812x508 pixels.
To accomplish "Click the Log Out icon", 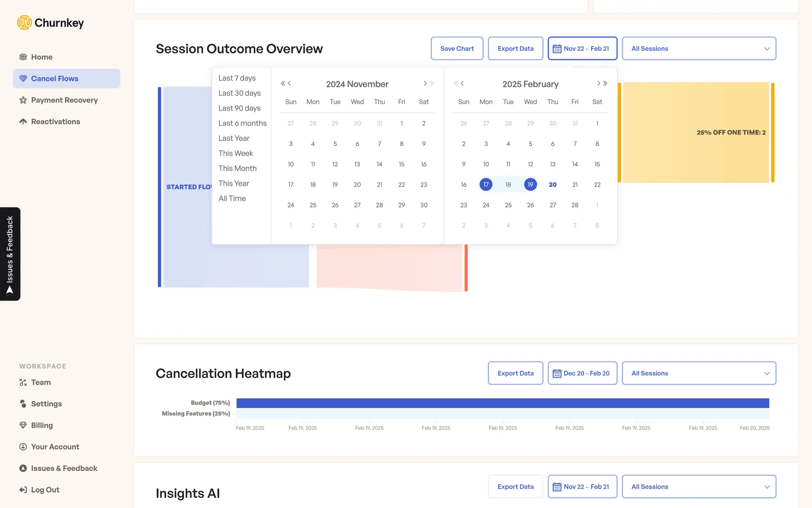I will pyautogui.click(x=23, y=490).
